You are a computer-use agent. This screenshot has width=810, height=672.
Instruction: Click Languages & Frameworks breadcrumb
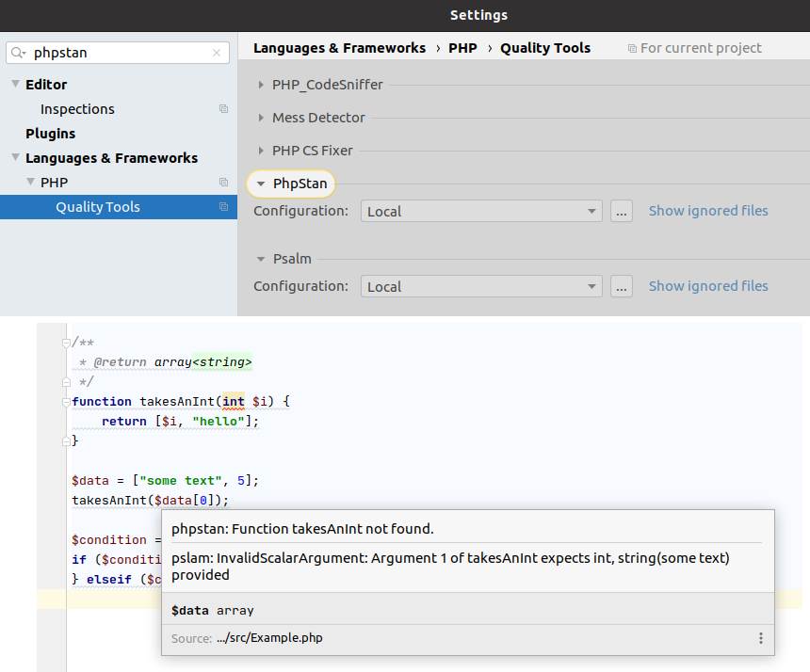pyautogui.click(x=339, y=48)
